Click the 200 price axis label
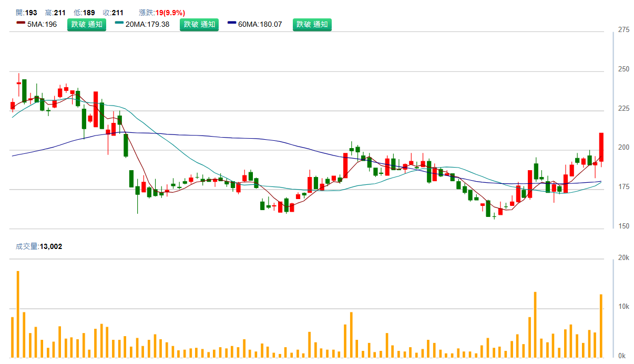The image size is (634, 364). coord(624,148)
